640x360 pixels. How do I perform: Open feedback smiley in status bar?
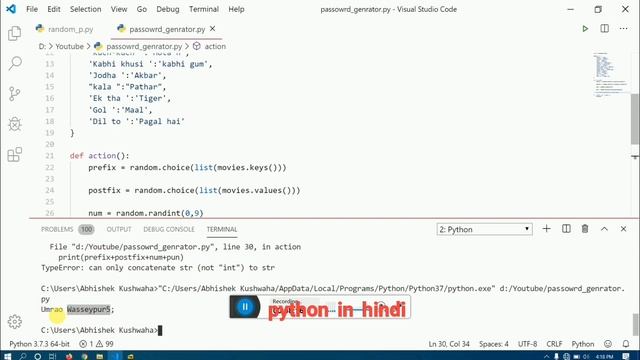(x=608, y=344)
